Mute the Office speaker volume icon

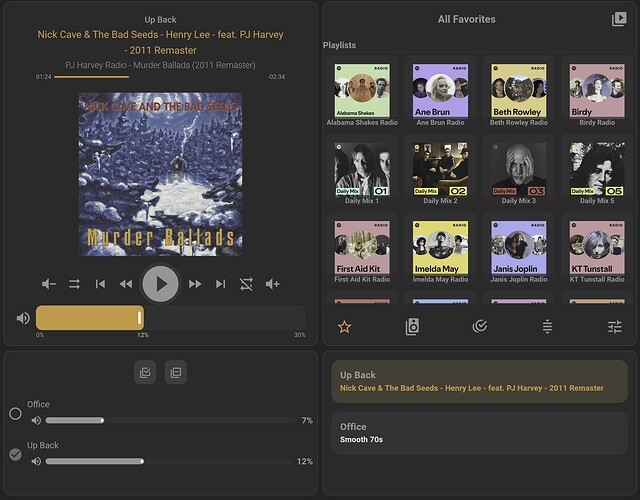(x=36, y=420)
